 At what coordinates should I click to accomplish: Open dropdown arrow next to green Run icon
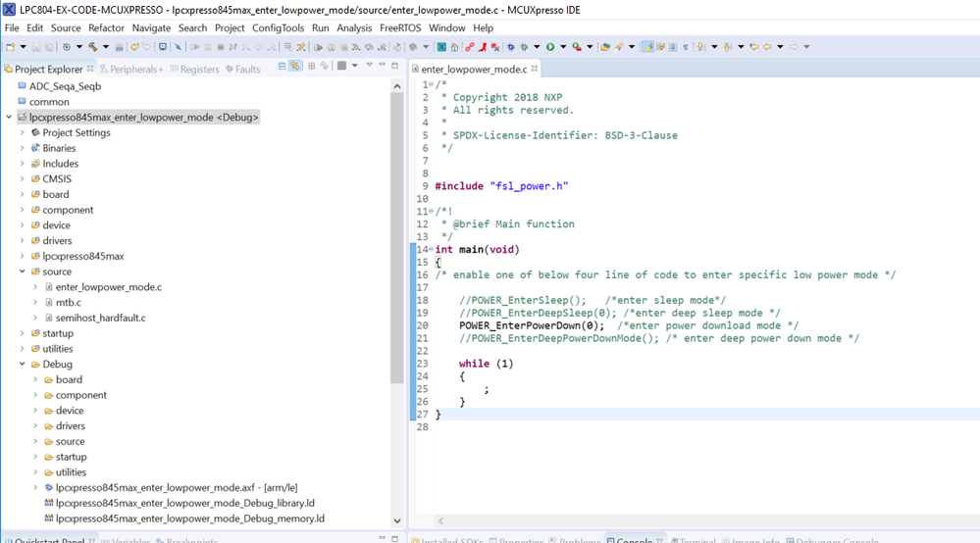(x=563, y=47)
